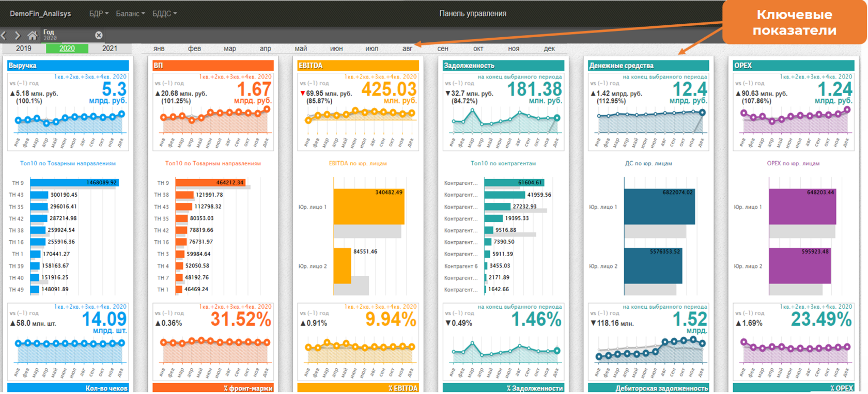Filter by month янв
This screenshot has height=394, width=868.
[x=159, y=49]
